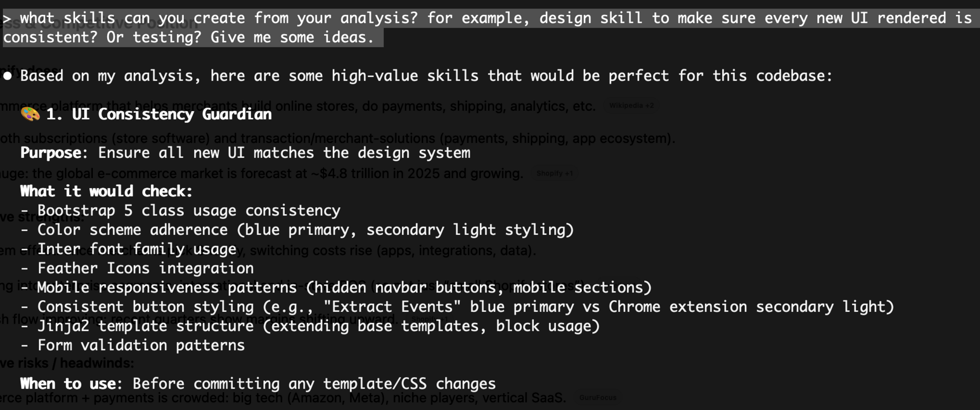Open the faint "Shopify +1" citation chip
This screenshot has height=410, width=980.
tap(554, 173)
